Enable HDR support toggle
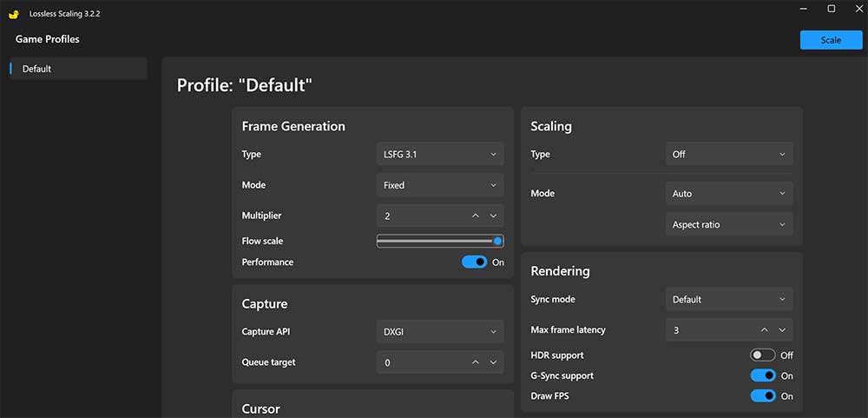The width and height of the screenshot is (868, 418). pos(763,355)
